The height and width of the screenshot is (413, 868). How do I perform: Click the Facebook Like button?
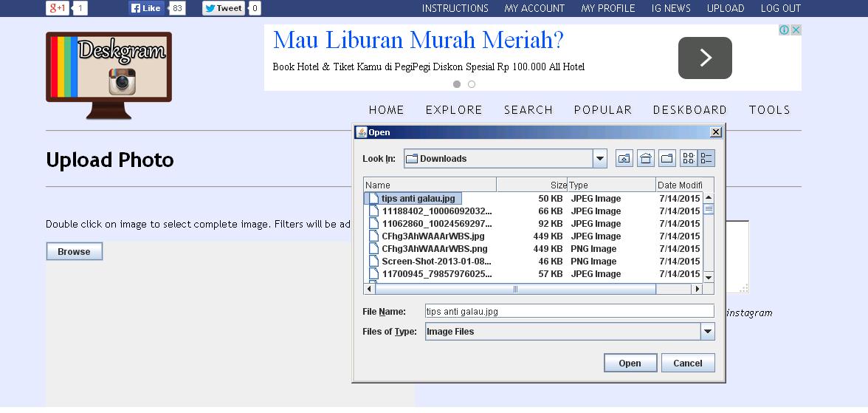pos(146,8)
